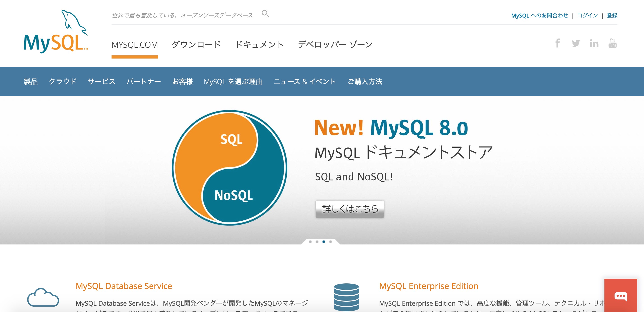Open the MySQL Enterprise Edition heading link
644x312 pixels.
point(429,286)
